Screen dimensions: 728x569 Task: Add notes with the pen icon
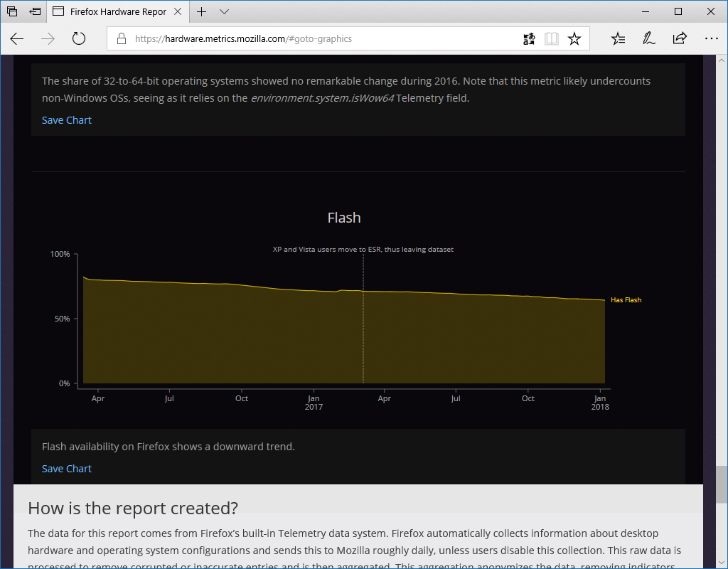click(648, 38)
